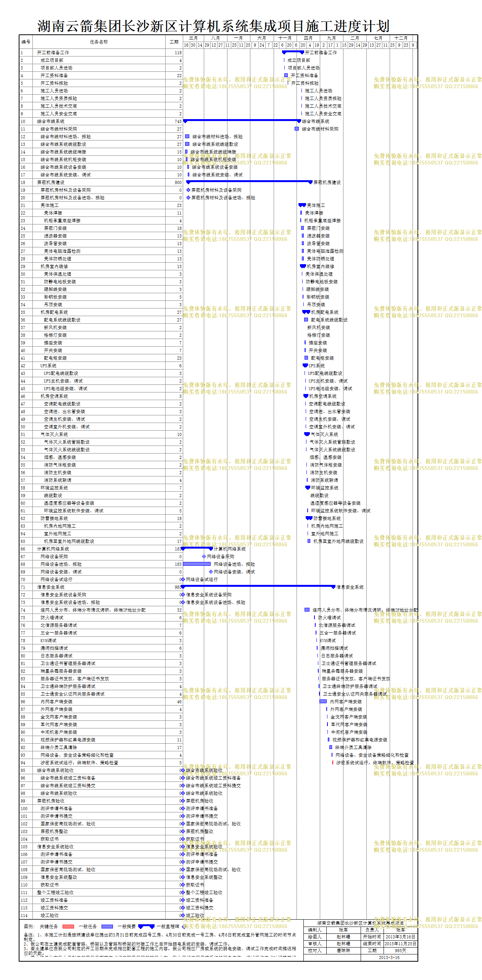The width and height of the screenshot is (482, 980).
Task: Click the summary bar for 屏蔽机房建设
Action: pos(249,182)
